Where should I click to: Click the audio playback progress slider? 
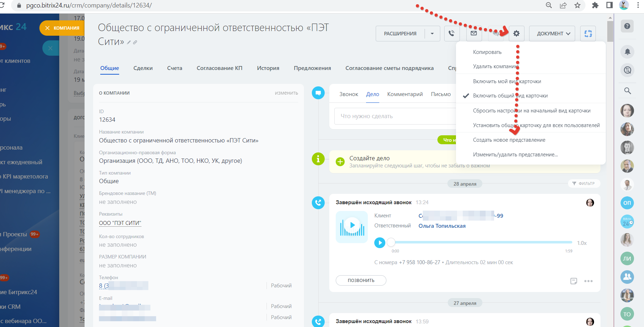(482, 242)
